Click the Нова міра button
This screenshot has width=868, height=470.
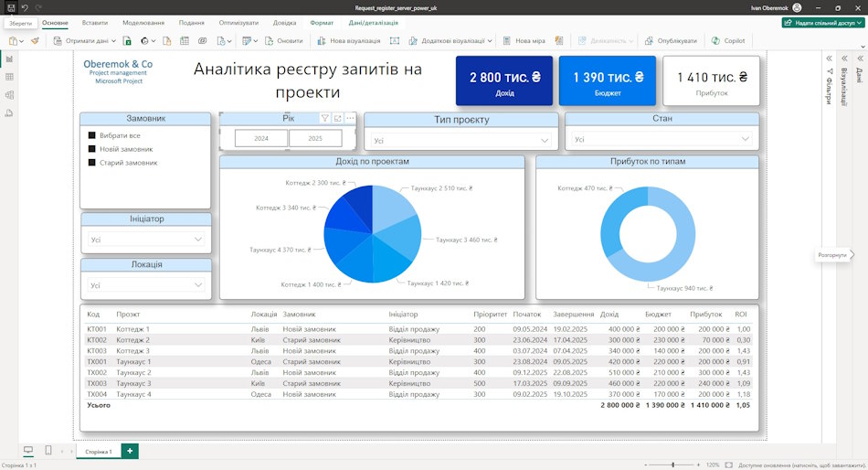coord(524,40)
